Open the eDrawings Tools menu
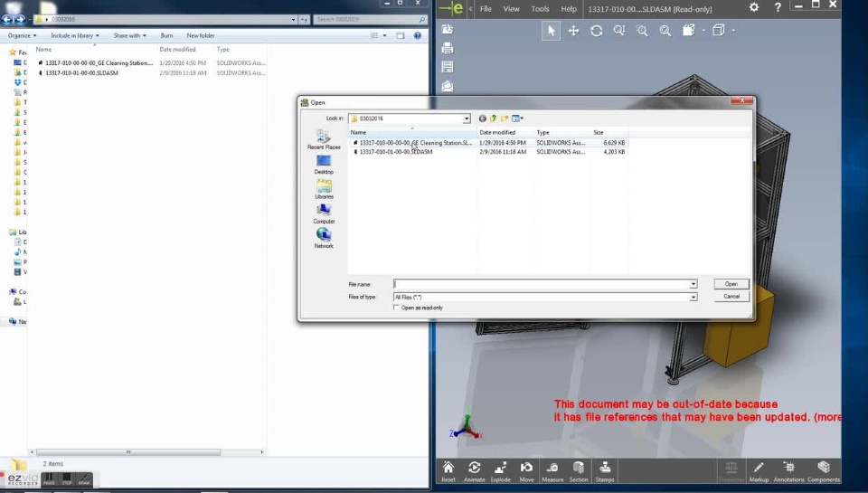 click(x=541, y=9)
